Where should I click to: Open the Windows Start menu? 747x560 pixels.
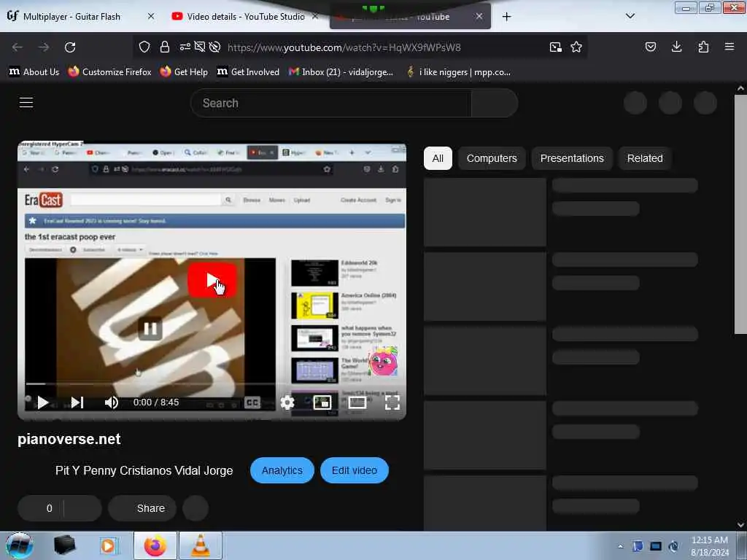(x=20, y=545)
